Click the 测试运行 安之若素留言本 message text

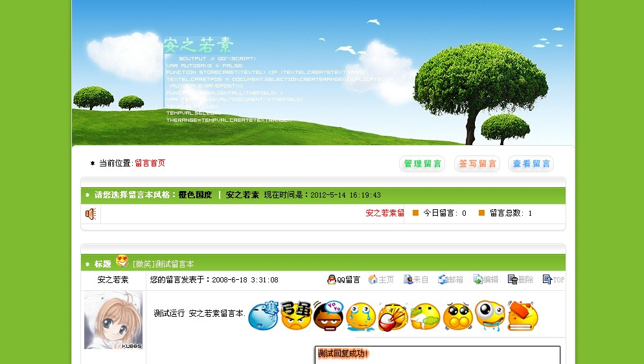click(x=200, y=313)
